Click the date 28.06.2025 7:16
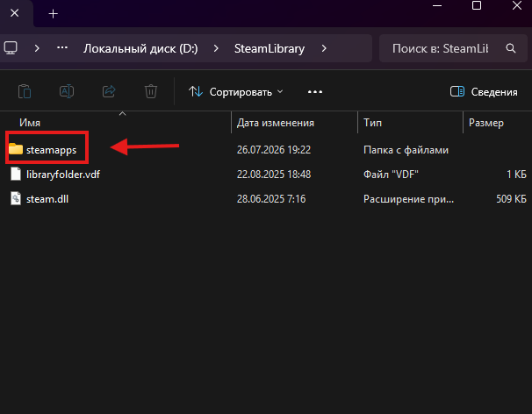 click(x=271, y=199)
